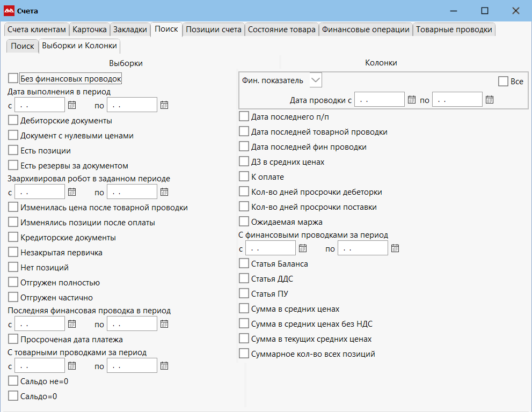Focus С товарными проводками start date field
This screenshot has width=532, height=412.
tap(40, 365)
